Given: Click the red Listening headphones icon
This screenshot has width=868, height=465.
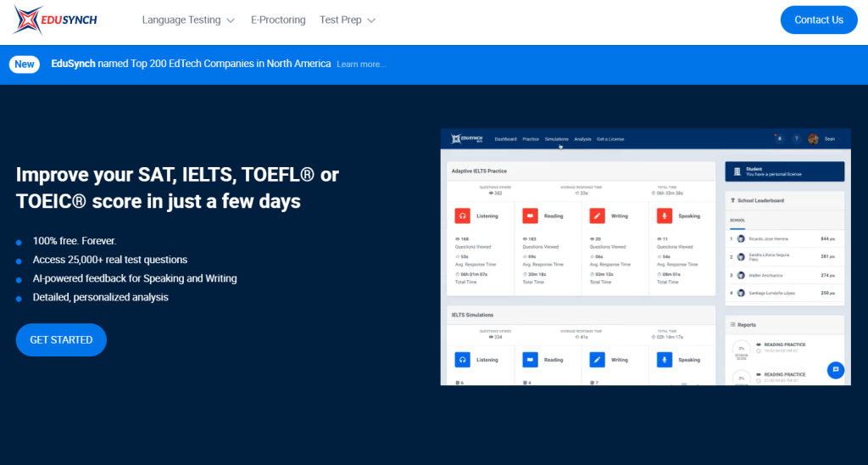Looking at the screenshot, I should point(462,216).
